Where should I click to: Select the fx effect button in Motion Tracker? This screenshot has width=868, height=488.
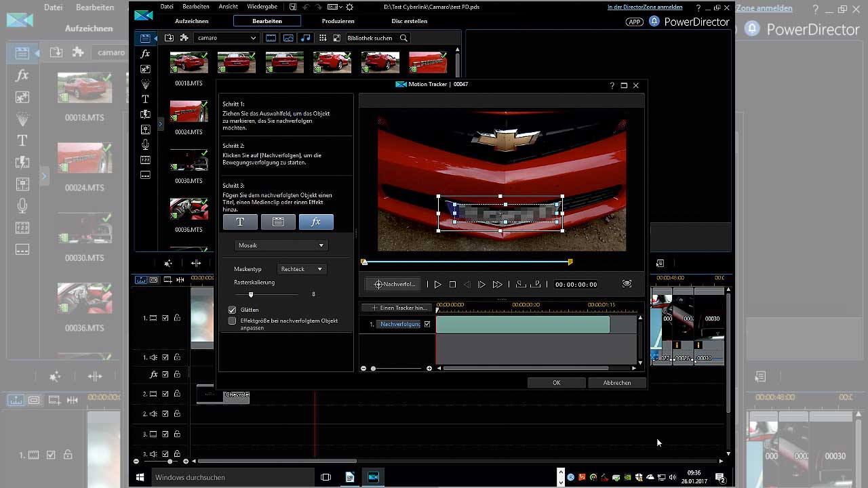316,222
